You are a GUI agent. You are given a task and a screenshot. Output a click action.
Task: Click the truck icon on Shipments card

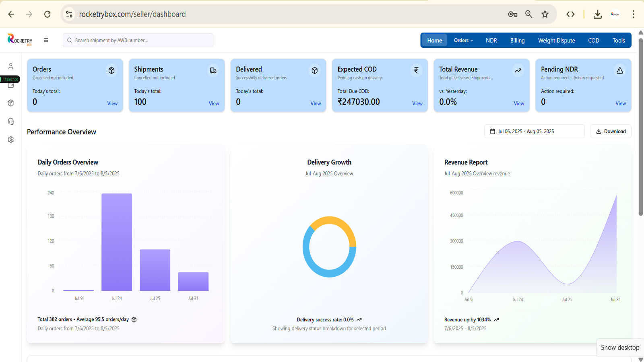click(x=213, y=71)
